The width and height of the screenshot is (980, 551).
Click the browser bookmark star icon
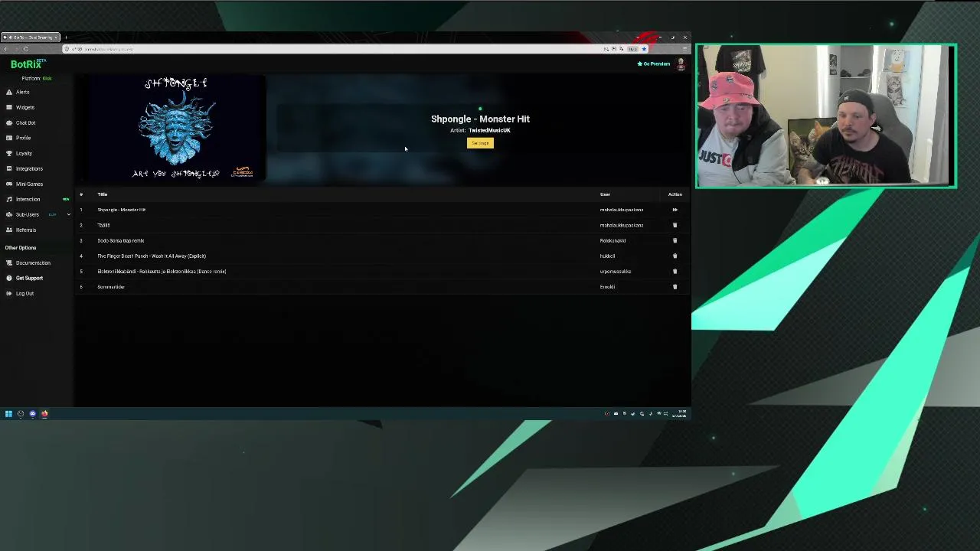[644, 49]
